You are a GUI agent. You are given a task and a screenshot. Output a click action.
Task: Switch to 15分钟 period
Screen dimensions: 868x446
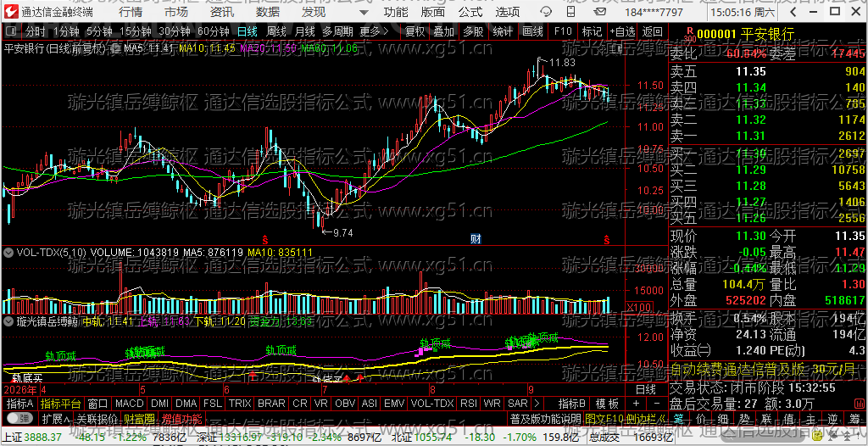(136, 31)
